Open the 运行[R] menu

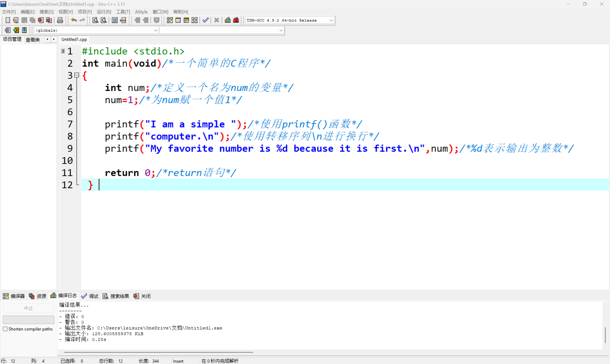[x=104, y=11]
